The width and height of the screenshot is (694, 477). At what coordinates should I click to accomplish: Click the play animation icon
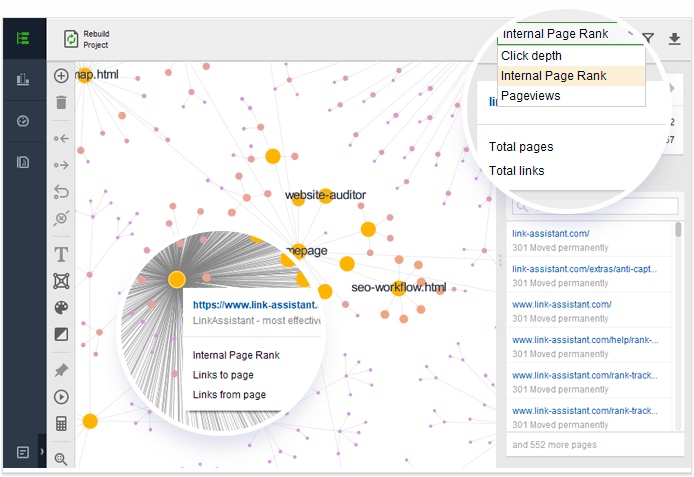coord(61,397)
